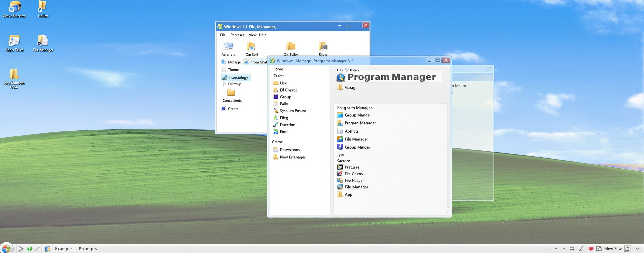This screenshot has width=644, height=253.
Task: Open Progran Manager in program list
Action: point(356,123)
